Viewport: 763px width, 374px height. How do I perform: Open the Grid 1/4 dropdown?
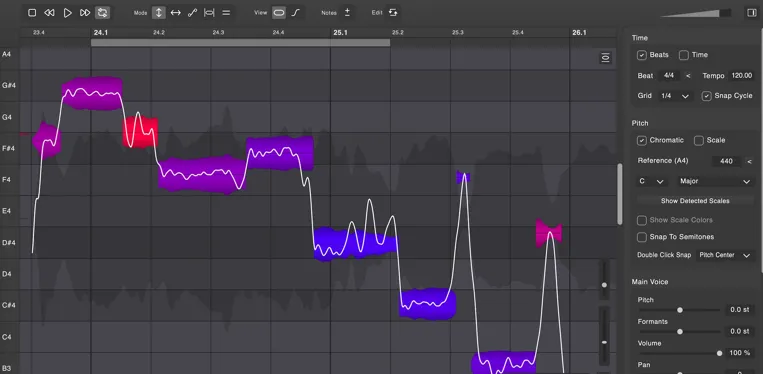click(675, 96)
